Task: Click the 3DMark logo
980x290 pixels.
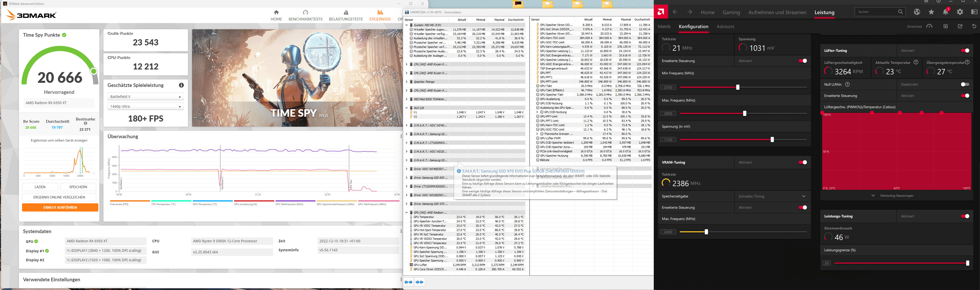Action: coord(31,15)
